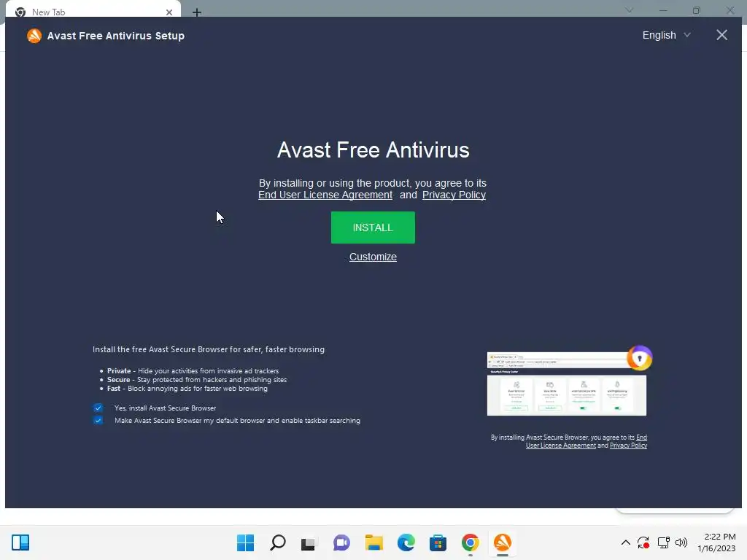Click the green INSTALL button

(373, 227)
